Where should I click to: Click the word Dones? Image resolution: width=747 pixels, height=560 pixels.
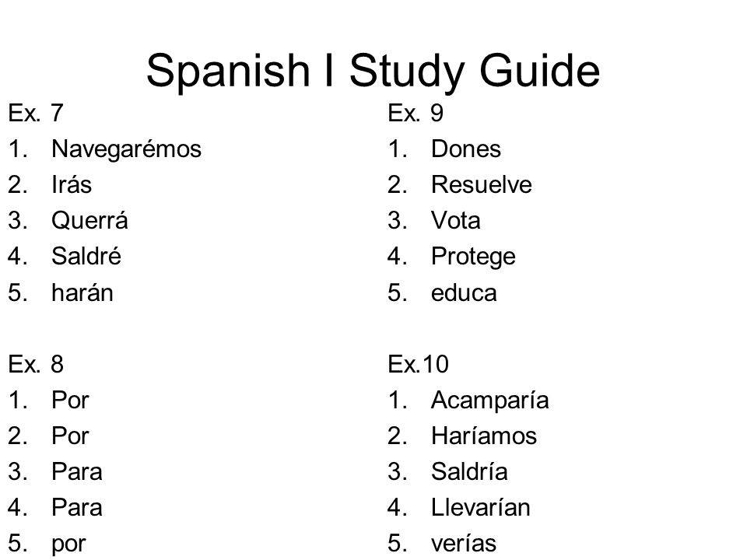coord(466,149)
